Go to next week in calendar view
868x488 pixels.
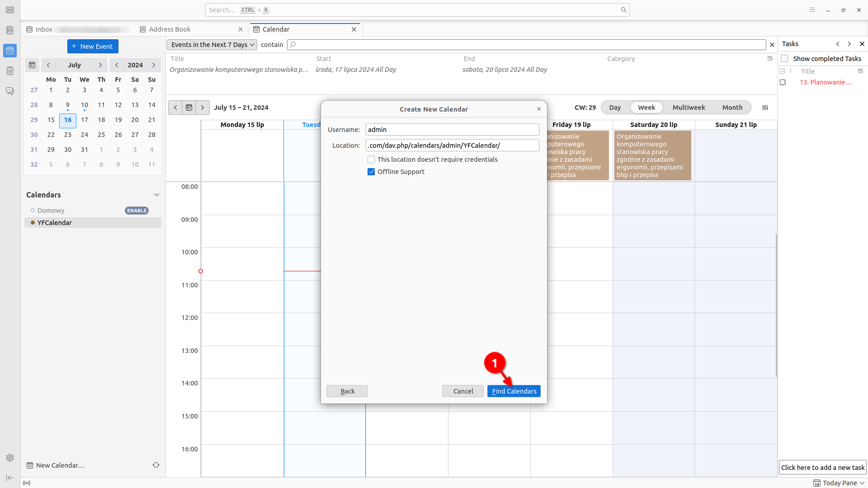tap(203, 108)
